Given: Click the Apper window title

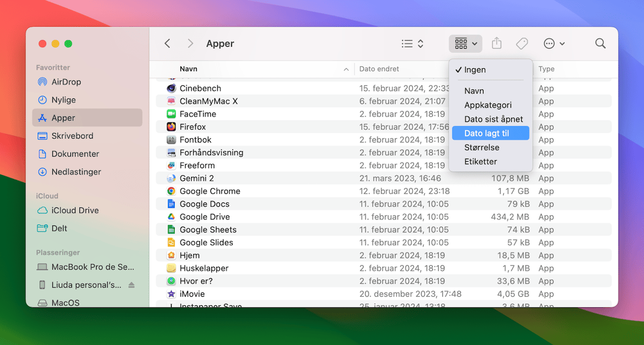Looking at the screenshot, I should [x=220, y=43].
